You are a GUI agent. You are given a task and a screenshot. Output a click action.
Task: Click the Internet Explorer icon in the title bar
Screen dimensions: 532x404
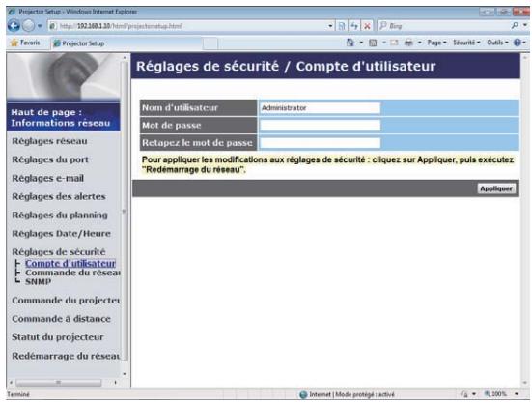(12, 12)
